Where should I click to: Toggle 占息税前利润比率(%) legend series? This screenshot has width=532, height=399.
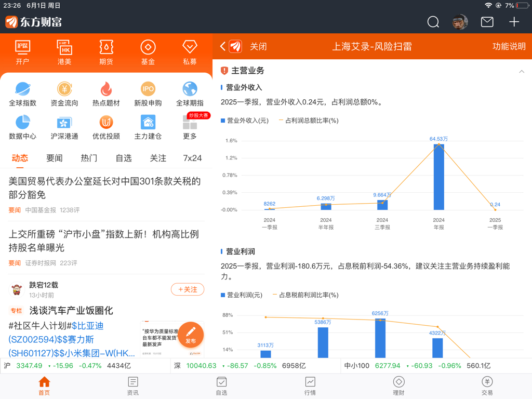(305, 295)
